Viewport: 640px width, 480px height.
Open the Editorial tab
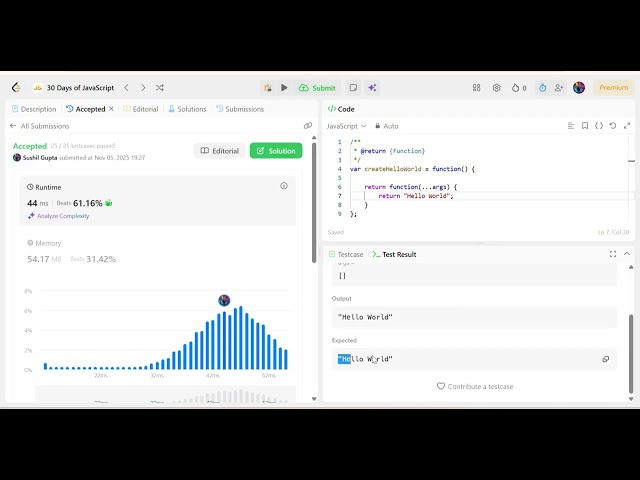click(140, 109)
